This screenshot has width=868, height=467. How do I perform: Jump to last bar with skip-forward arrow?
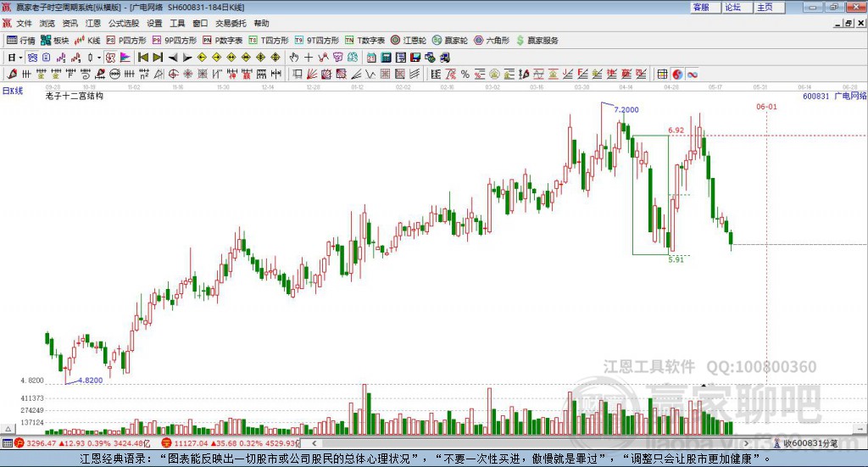pyautogui.click(x=158, y=58)
